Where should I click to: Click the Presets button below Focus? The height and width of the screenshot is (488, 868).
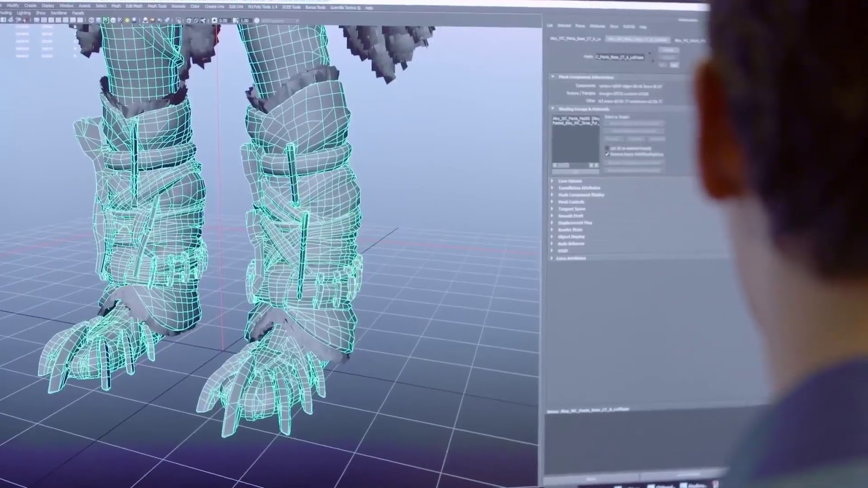(668, 57)
